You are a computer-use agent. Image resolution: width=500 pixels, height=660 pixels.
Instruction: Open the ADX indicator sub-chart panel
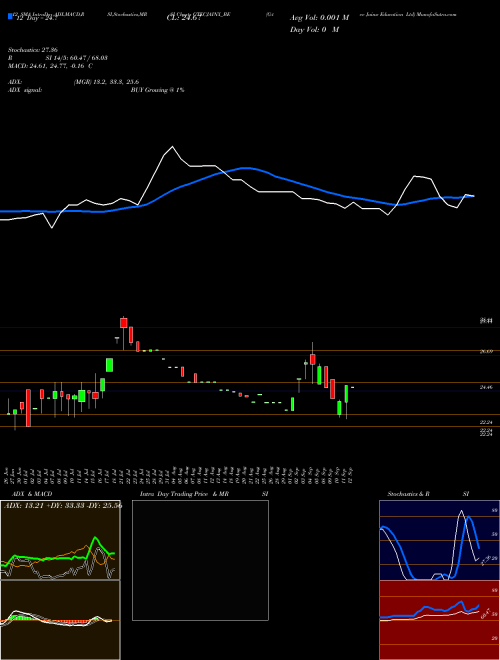click(60, 540)
